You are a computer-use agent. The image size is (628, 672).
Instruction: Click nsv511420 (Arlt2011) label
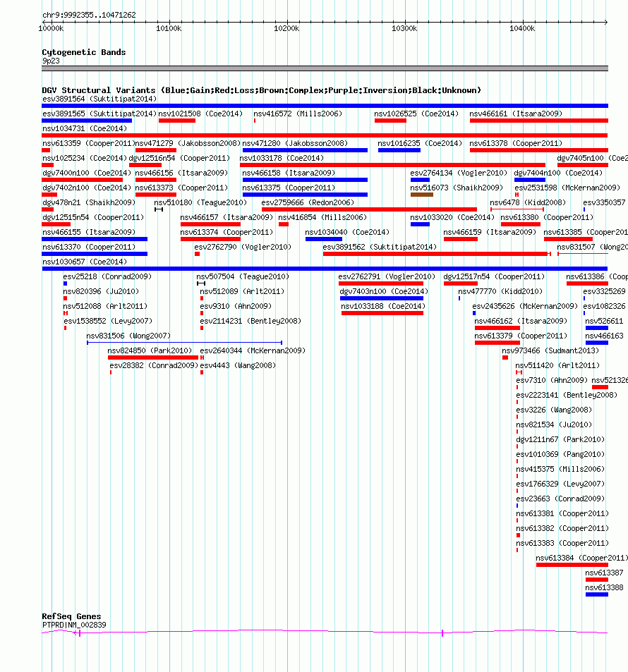(x=557, y=365)
